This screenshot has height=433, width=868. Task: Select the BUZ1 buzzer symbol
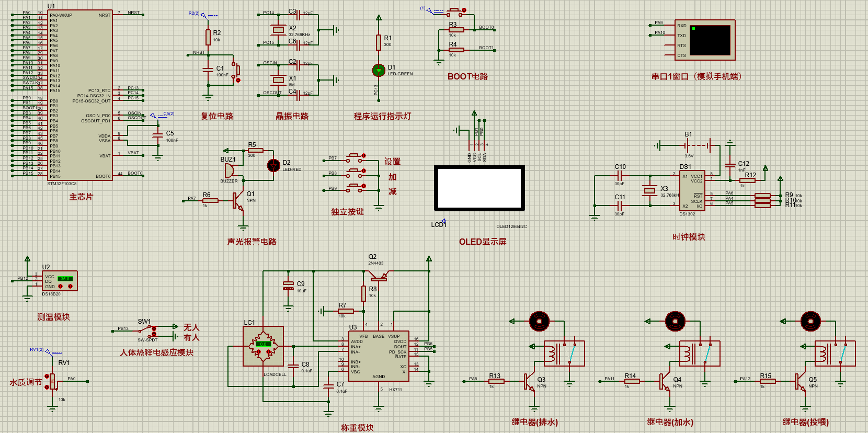click(229, 170)
